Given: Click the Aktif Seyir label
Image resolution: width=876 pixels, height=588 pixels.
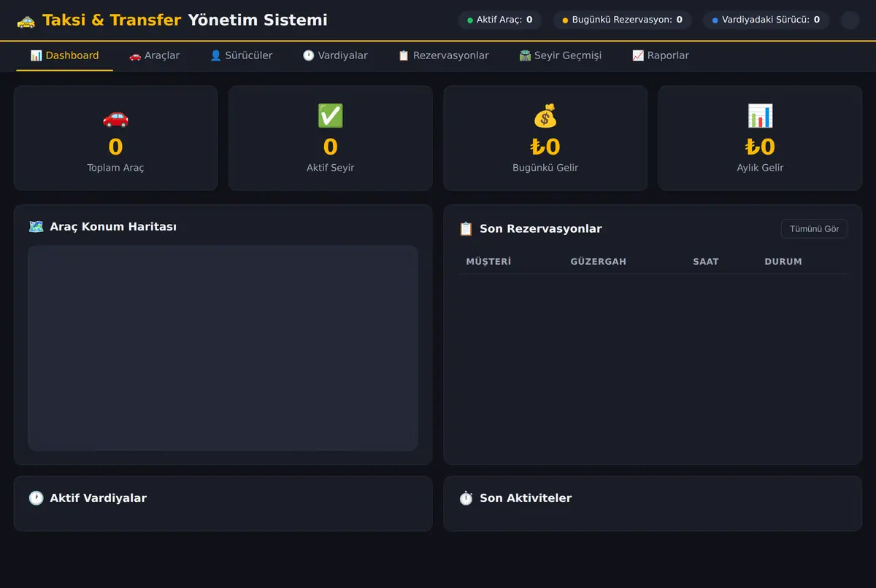Looking at the screenshot, I should 330,168.
